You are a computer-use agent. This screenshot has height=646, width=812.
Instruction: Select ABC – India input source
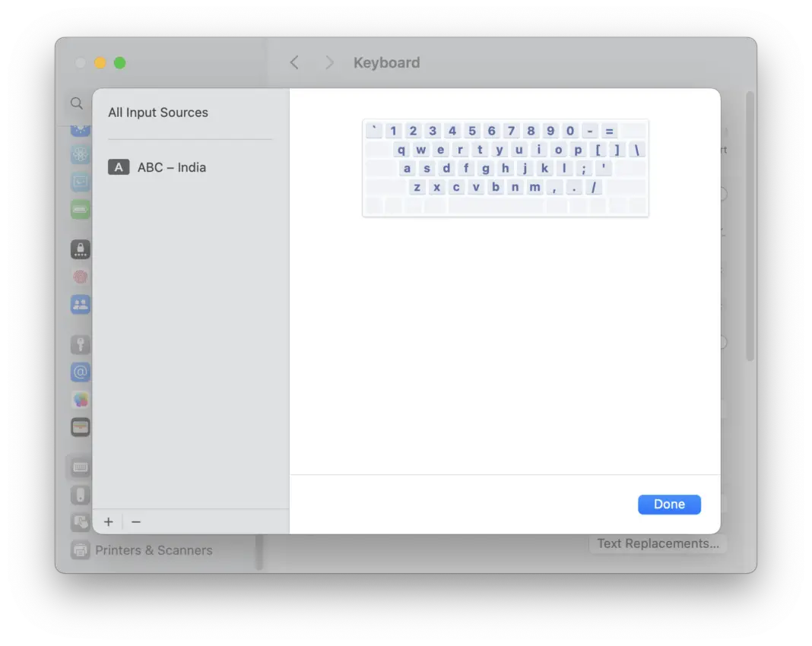click(x=171, y=167)
